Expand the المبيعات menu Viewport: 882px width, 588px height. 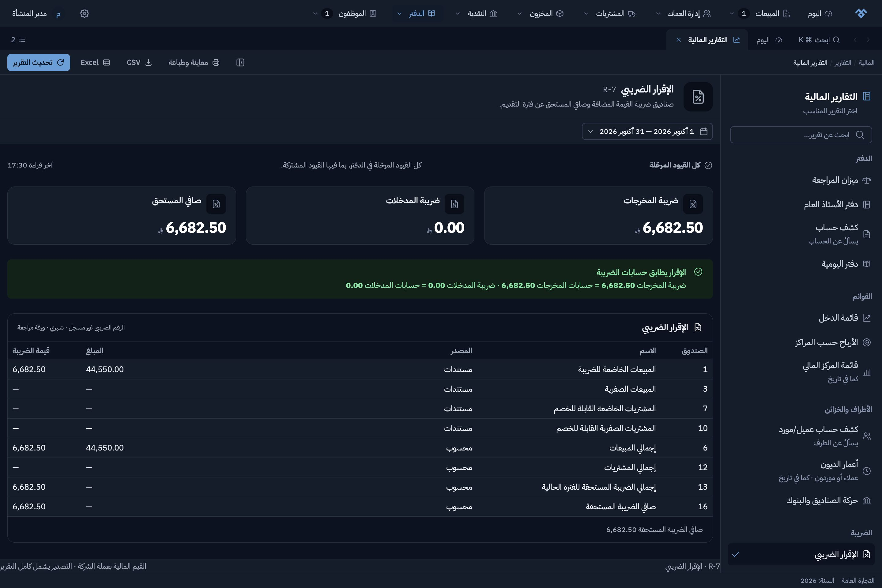[760, 13]
